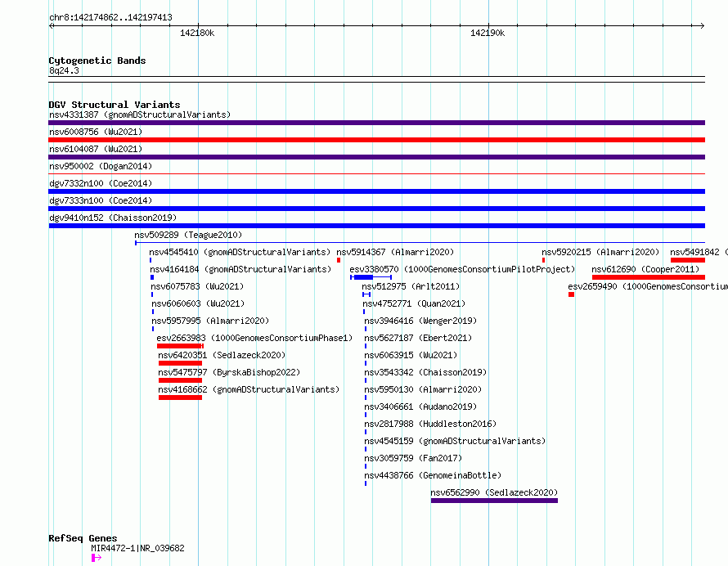Image resolution: width=728 pixels, height=566 pixels.
Task: Click the DGV Structural Variants title
Action: [115, 105]
